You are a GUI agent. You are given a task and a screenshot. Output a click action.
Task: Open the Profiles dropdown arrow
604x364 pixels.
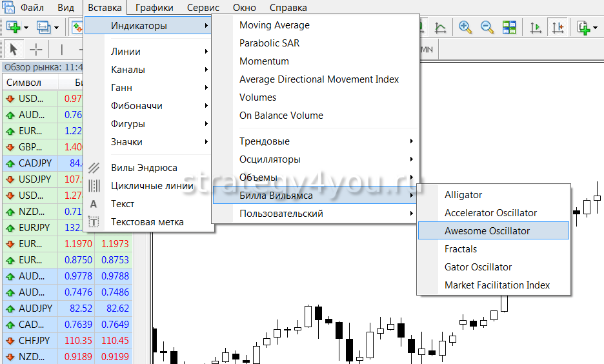tap(57, 27)
